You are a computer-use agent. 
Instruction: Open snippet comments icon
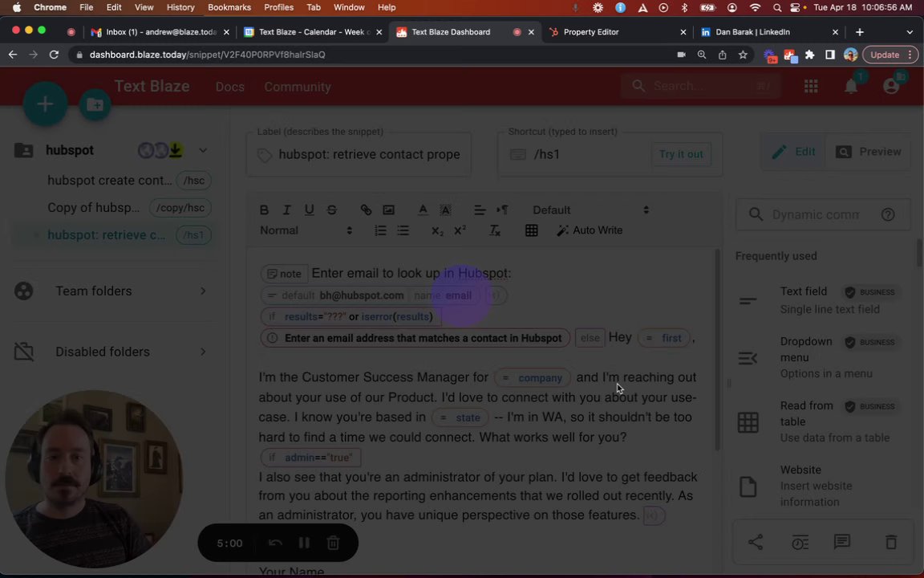coord(842,541)
